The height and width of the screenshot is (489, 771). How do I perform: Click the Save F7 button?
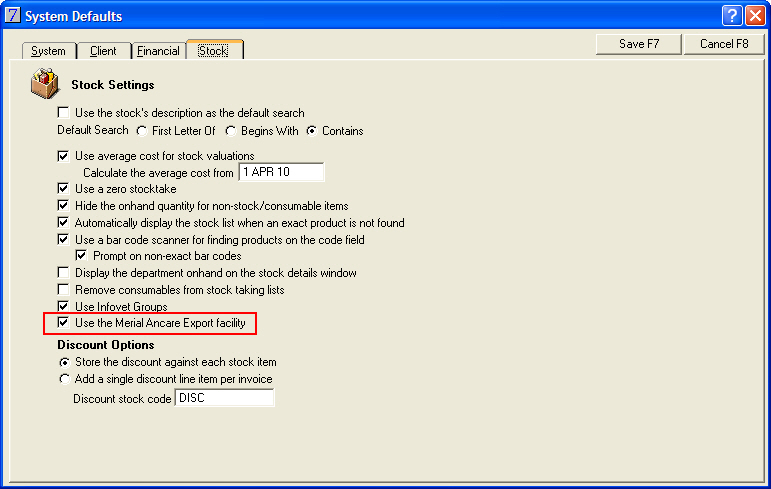click(x=639, y=44)
